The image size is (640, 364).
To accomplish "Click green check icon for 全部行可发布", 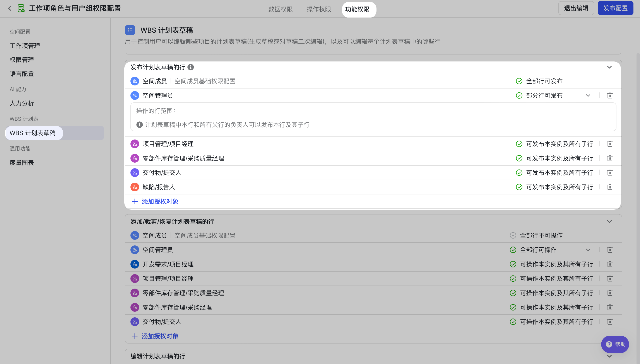I will 519,81.
